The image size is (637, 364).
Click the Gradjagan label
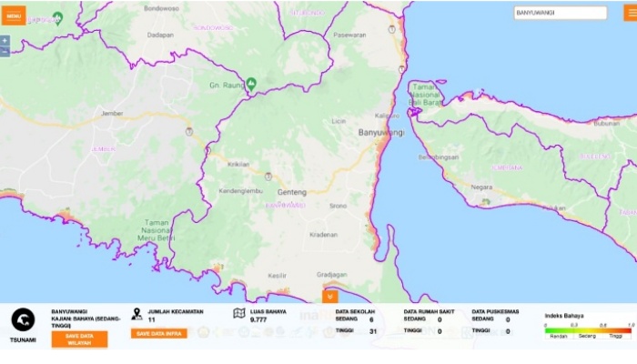[x=332, y=275]
